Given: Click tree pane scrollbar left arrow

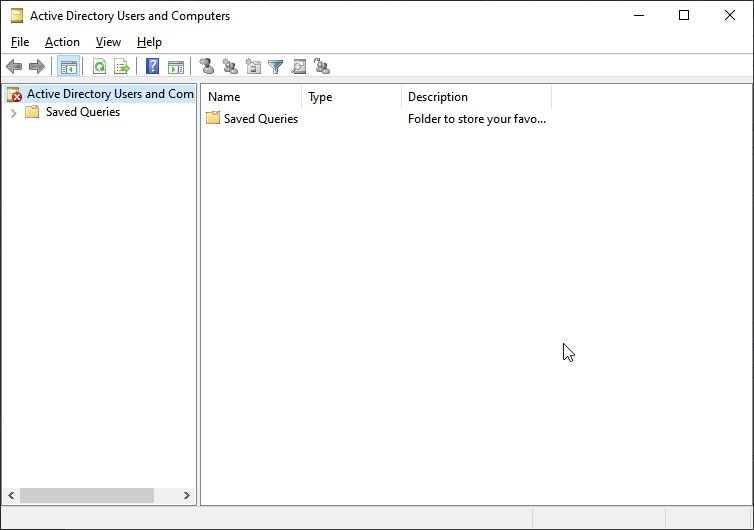Looking at the screenshot, I should click(11, 495).
